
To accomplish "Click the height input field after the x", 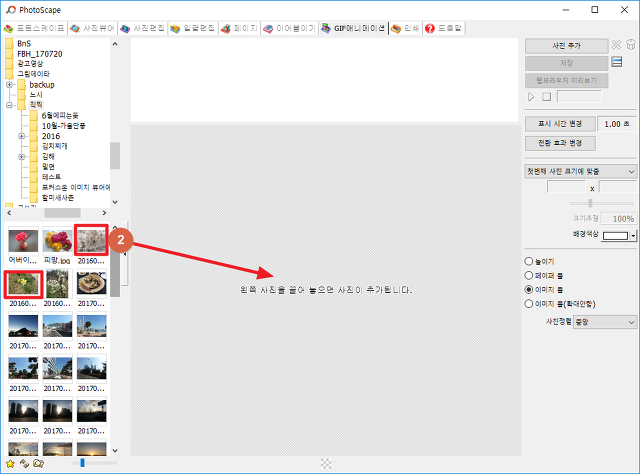I will pyautogui.click(x=618, y=187).
